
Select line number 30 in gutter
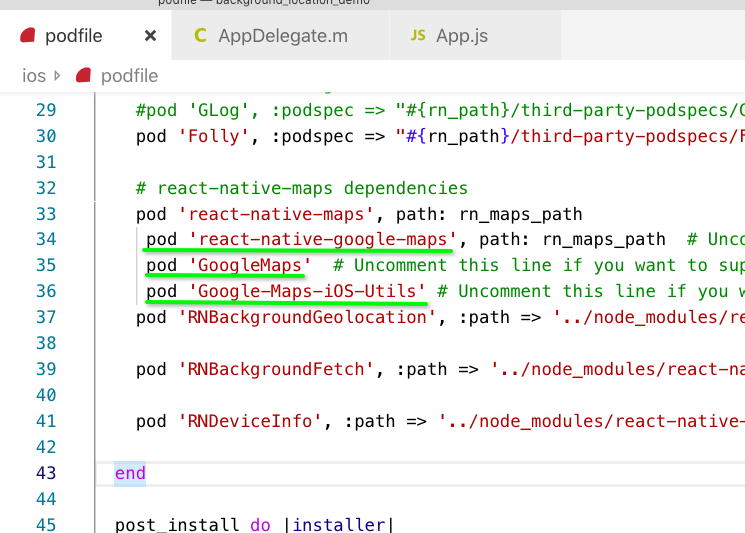[46, 136]
